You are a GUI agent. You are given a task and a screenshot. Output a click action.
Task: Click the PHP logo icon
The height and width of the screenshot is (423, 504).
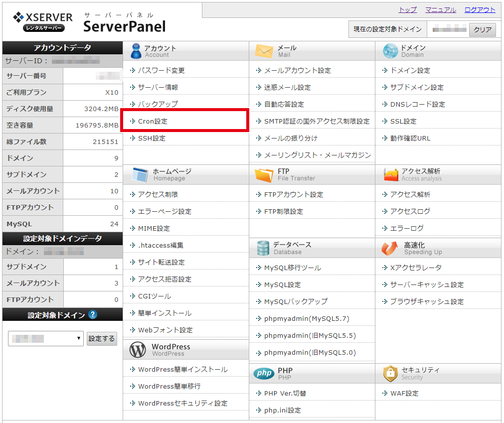264,373
